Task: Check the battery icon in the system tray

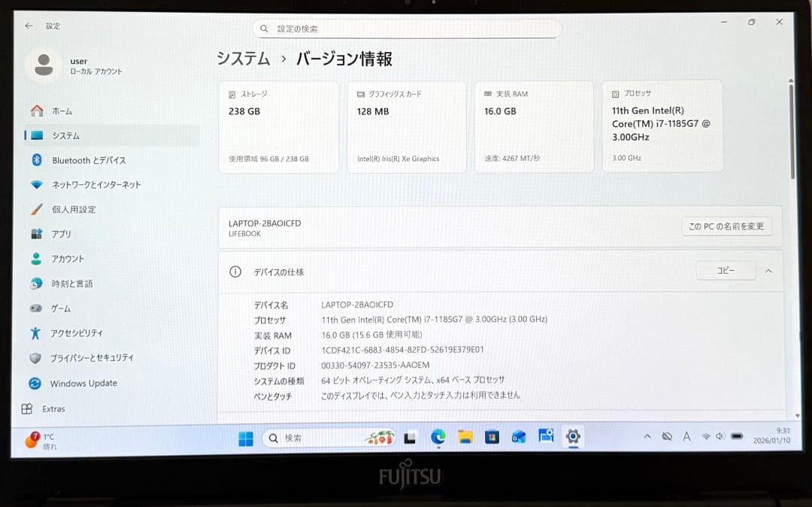Action: 735,438
